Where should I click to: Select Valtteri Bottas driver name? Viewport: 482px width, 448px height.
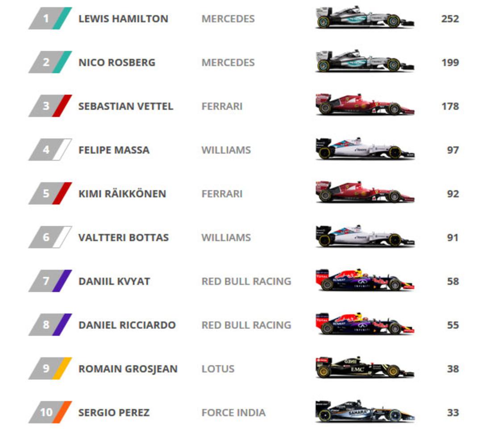[124, 238]
